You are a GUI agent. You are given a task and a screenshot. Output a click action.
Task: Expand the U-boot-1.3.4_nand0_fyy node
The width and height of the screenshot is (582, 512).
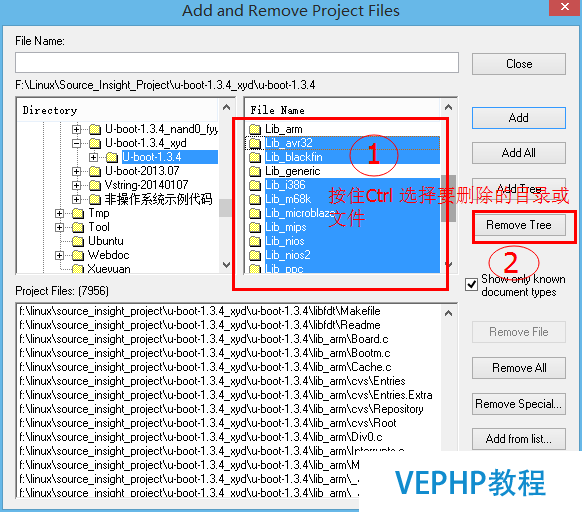click(x=76, y=129)
